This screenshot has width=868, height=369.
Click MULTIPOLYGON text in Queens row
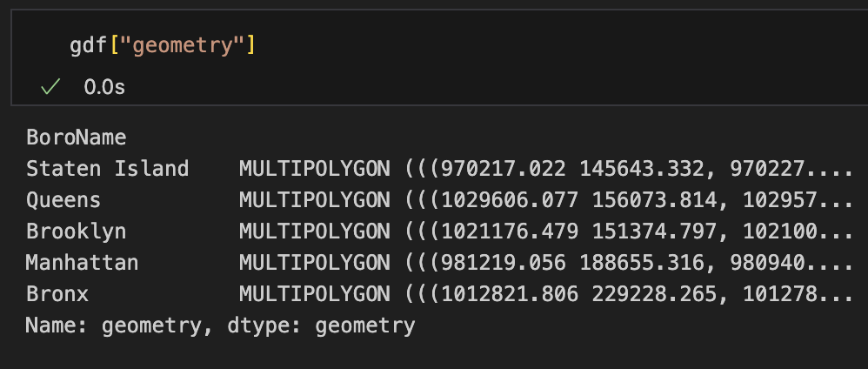[314, 200]
